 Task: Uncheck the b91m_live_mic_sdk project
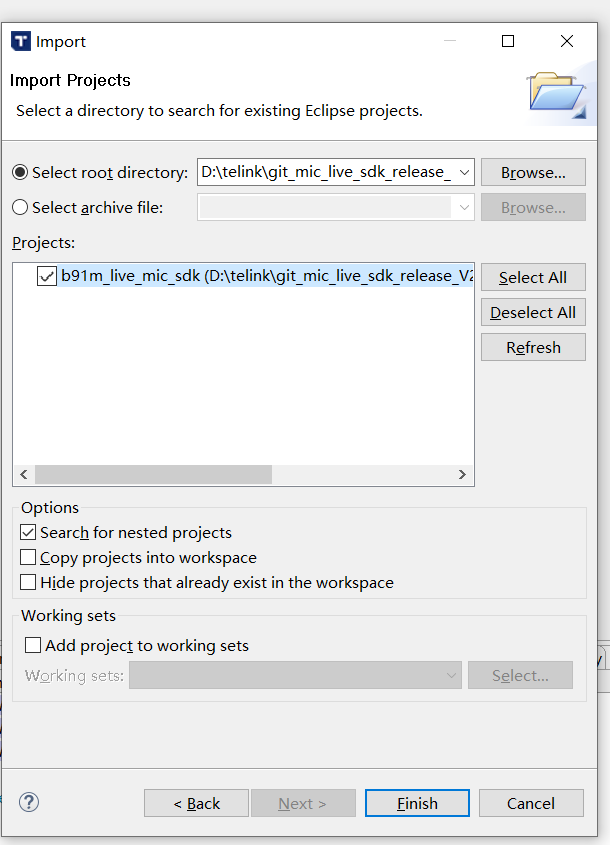coord(46,276)
